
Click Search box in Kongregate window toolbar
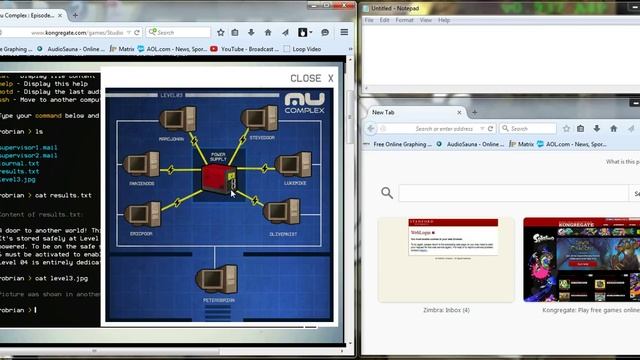pyautogui.click(x=178, y=32)
